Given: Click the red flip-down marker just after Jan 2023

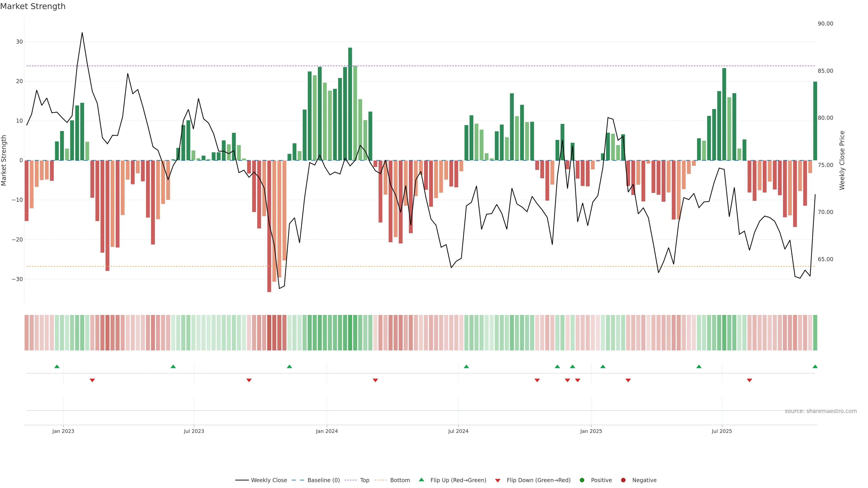Looking at the screenshot, I should pos(92,380).
